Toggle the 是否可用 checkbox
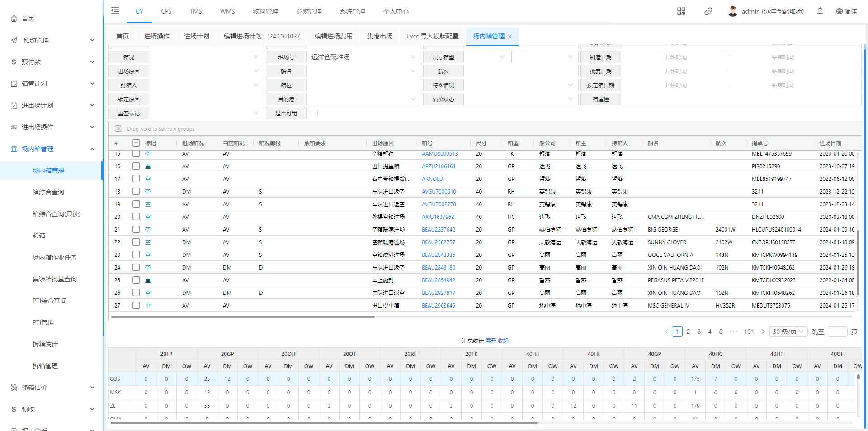868x431 pixels. [x=314, y=114]
